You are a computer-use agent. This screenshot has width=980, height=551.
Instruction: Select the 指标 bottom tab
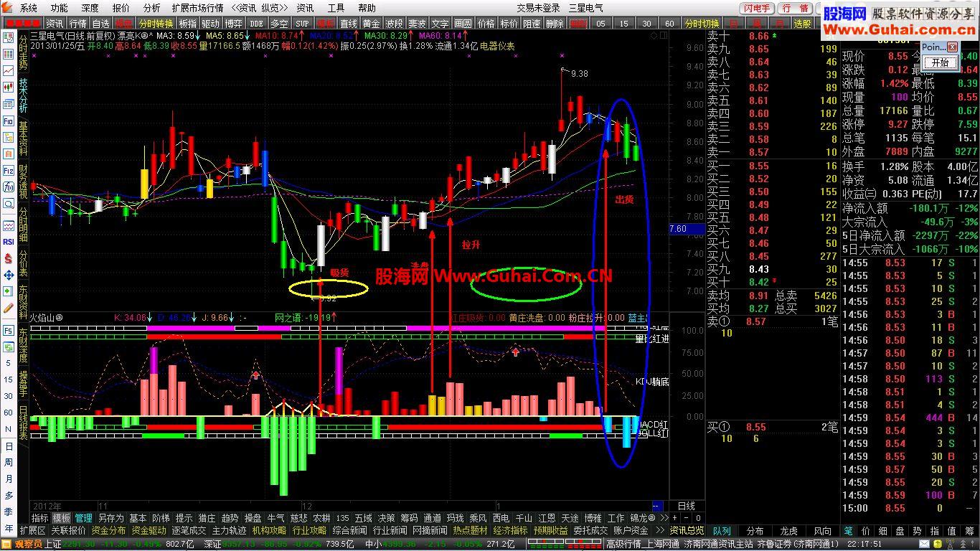(39, 518)
